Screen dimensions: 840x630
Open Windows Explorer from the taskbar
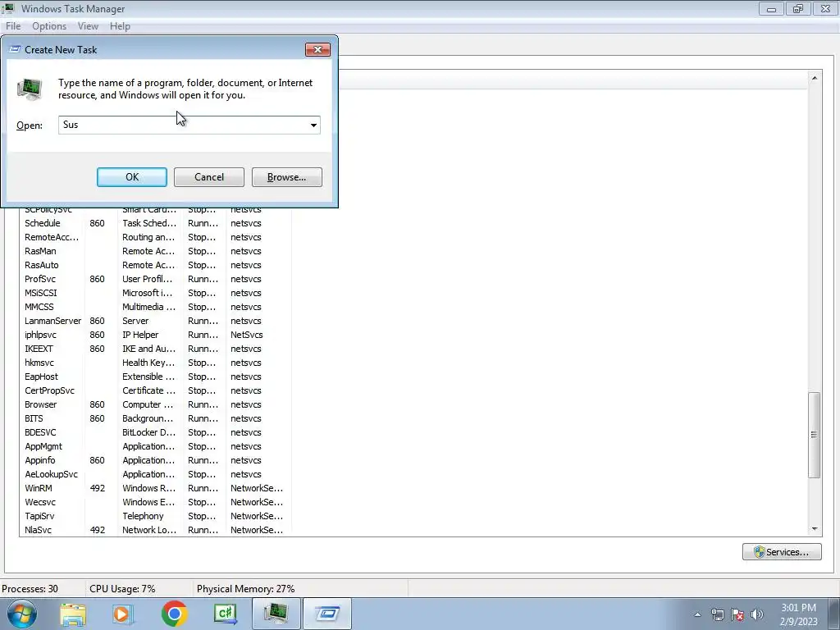[x=73, y=614]
